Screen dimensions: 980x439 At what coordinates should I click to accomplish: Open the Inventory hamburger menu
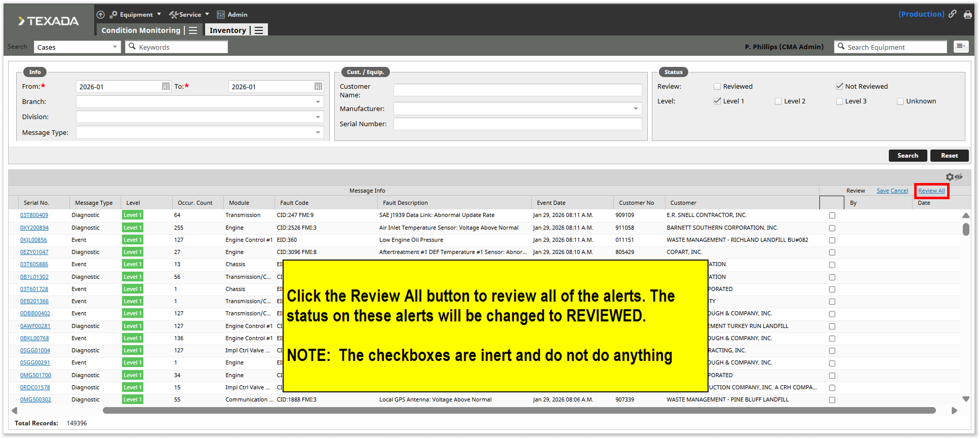(x=259, y=30)
